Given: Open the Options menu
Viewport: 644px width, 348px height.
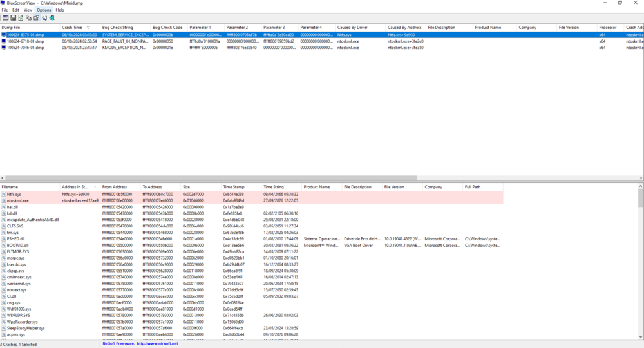Looking at the screenshot, I should point(44,10).
